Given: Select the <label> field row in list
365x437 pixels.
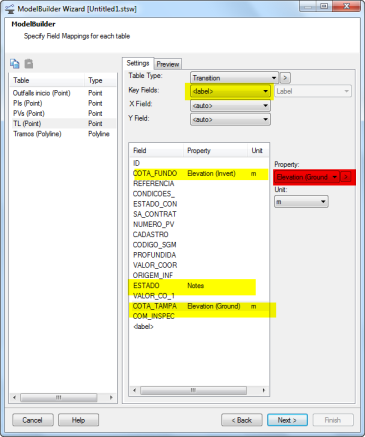Looking at the screenshot, I should [199, 327].
